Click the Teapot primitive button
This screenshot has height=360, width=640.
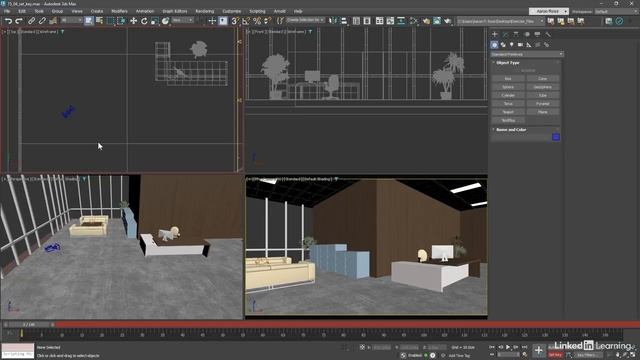(508, 112)
